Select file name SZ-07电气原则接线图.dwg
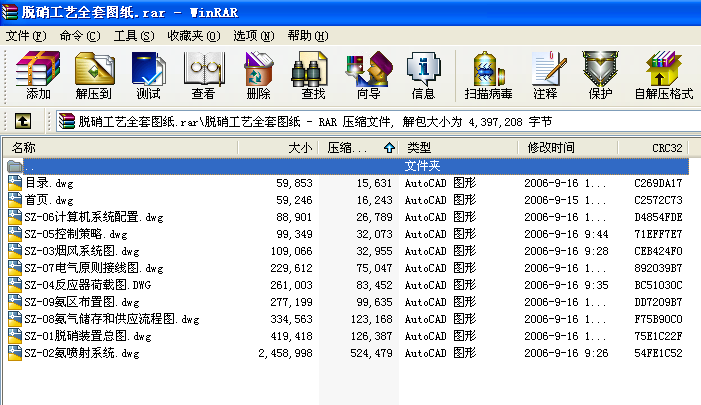The height and width of the screenshot is (405, 701). point(94,268)
